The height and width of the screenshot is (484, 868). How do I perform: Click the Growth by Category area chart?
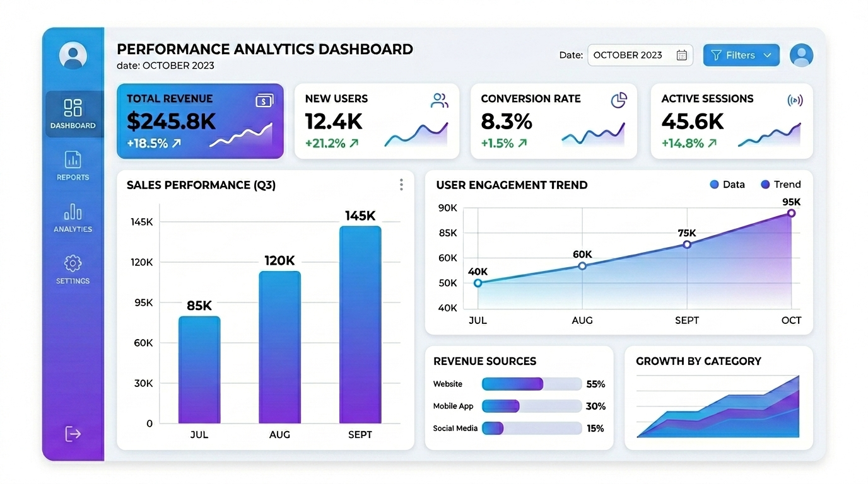tap(718, 406)
